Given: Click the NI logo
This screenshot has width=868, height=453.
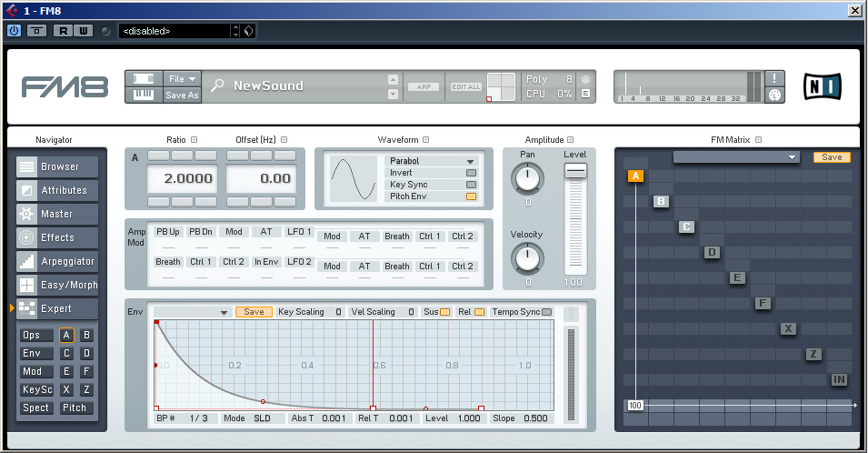Looking at the screenshot, I should pyautogui.click(x=822, y=87).
